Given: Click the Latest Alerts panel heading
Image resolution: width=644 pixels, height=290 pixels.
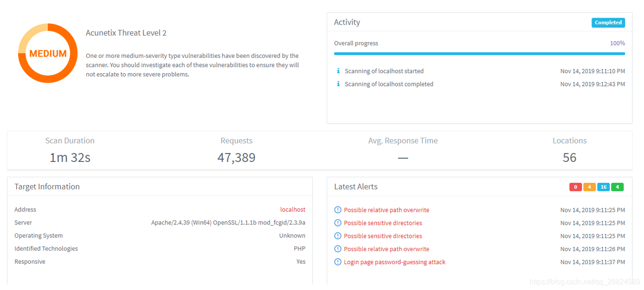Looking at the screenshot, I should coord(356,186).
